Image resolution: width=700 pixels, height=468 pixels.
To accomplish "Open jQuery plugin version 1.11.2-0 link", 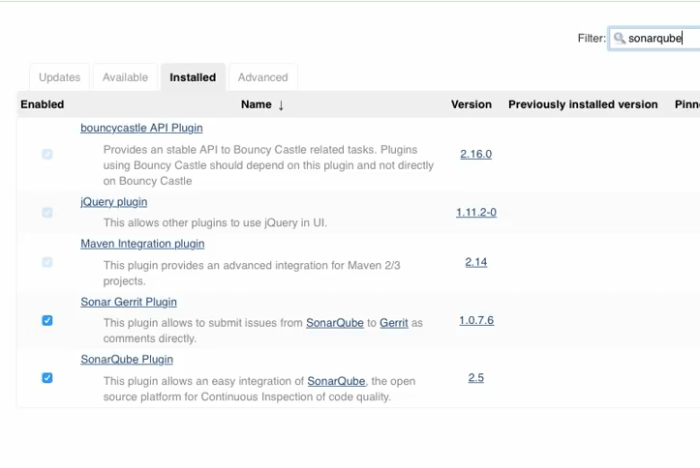I will [476, 212].
